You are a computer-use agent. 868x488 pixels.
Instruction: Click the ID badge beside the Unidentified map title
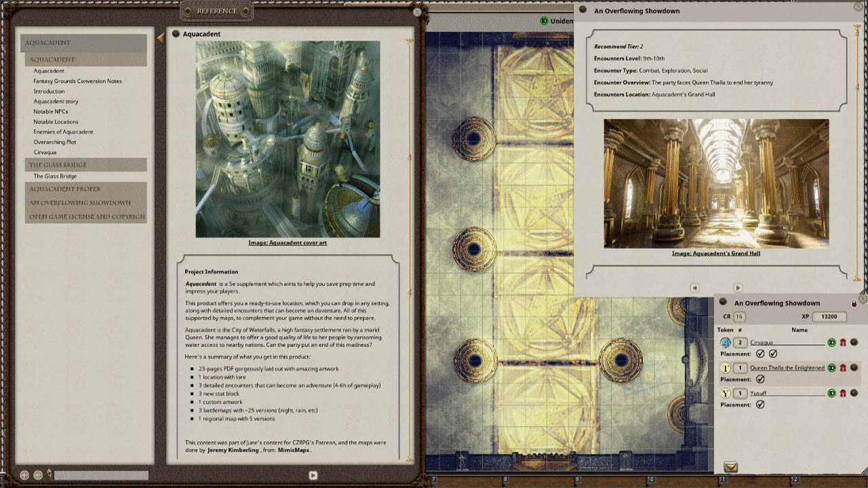pyautogui.click(x=543, y=21)
